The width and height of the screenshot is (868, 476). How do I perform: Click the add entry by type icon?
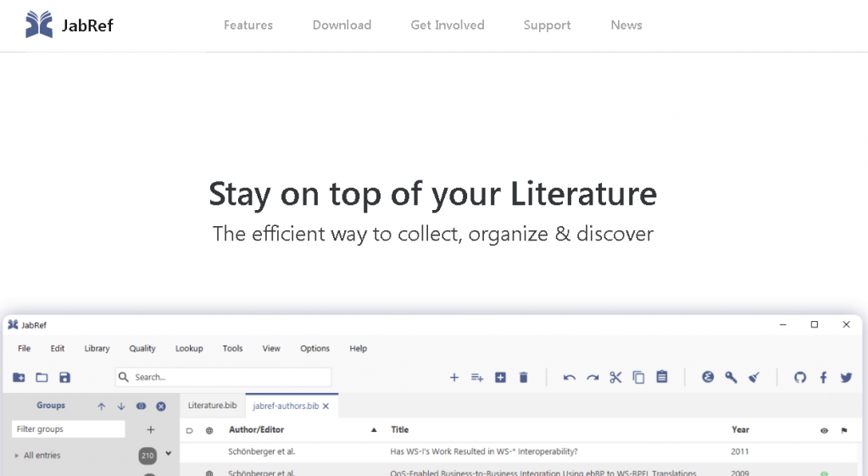(x=500, y=377)
